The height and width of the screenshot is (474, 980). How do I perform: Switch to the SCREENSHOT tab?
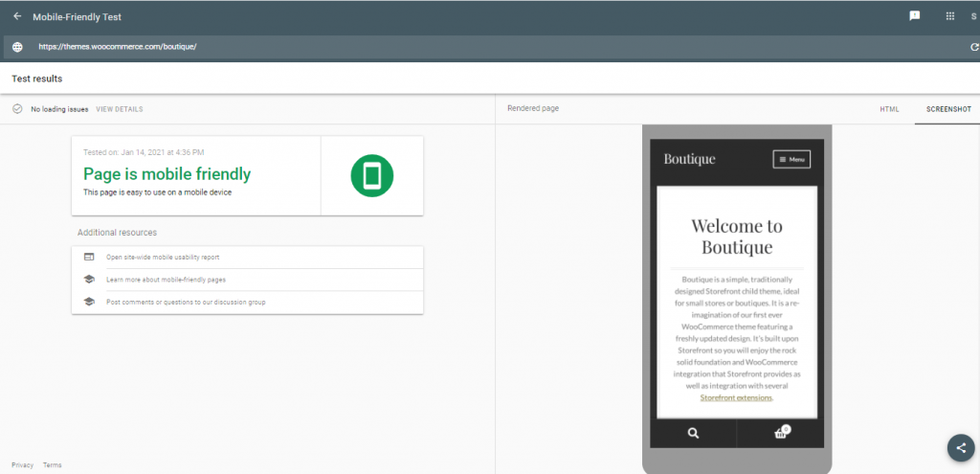pyautogui.click(x=948, y=109)
